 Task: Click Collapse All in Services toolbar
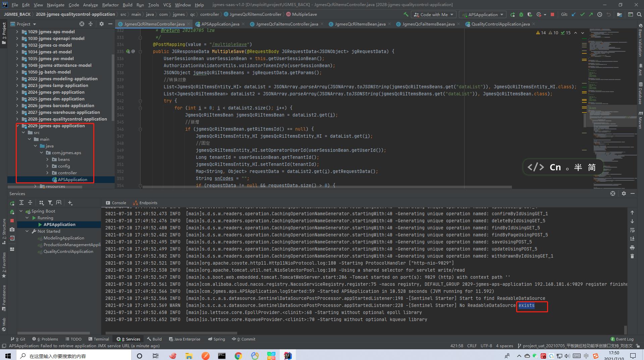(x=30, y=203)
